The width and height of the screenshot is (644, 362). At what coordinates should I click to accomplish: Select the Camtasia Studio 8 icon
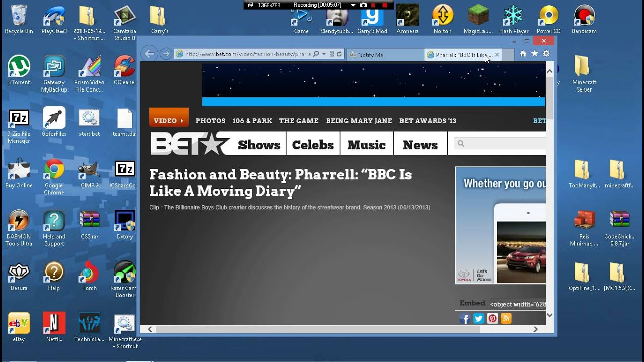coord(124,23)
